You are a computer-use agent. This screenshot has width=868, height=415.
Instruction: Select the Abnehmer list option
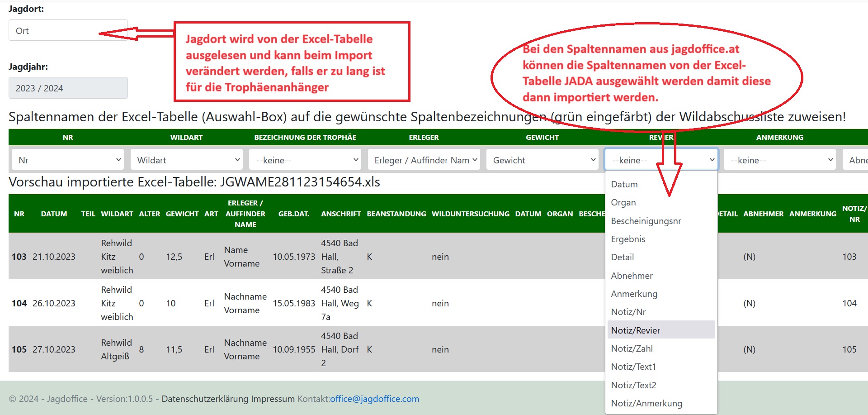tap(632, 276)
